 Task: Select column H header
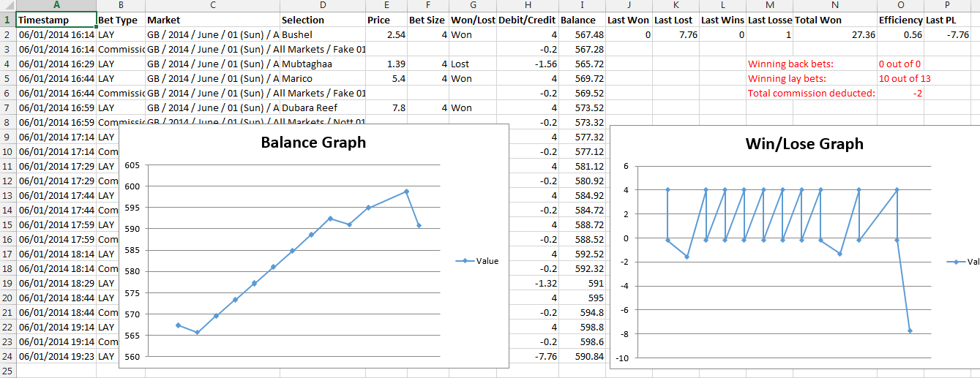point(528,6)
